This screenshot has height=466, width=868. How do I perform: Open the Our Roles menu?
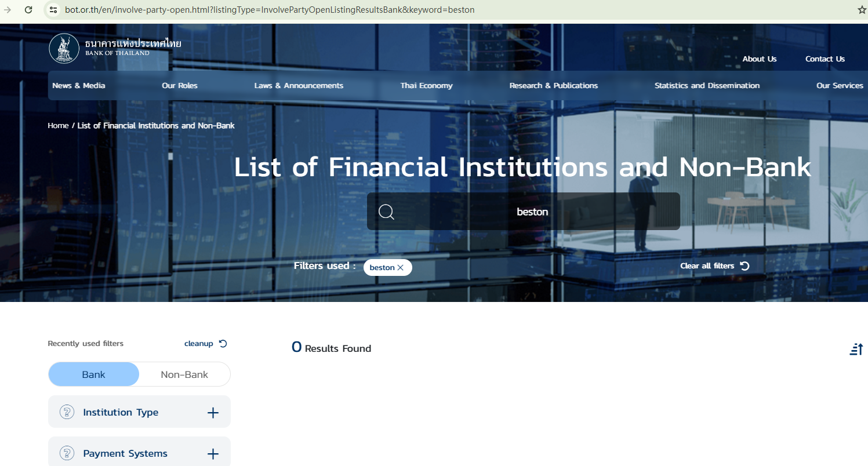coord(180,86)
